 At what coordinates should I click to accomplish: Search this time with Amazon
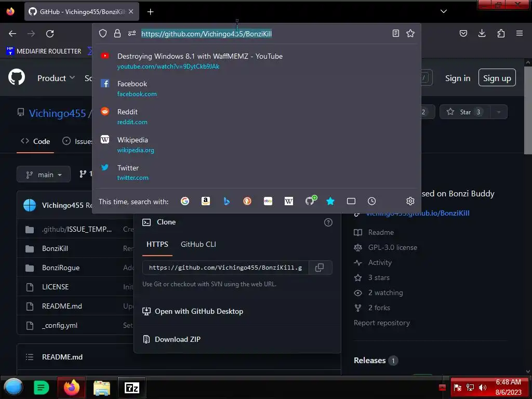pyautogui.click(x=206, y=201)
